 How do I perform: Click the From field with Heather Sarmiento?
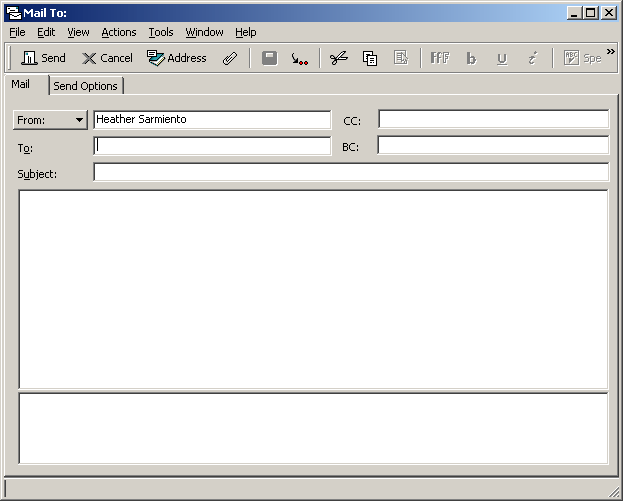click(x=212, y=120)
